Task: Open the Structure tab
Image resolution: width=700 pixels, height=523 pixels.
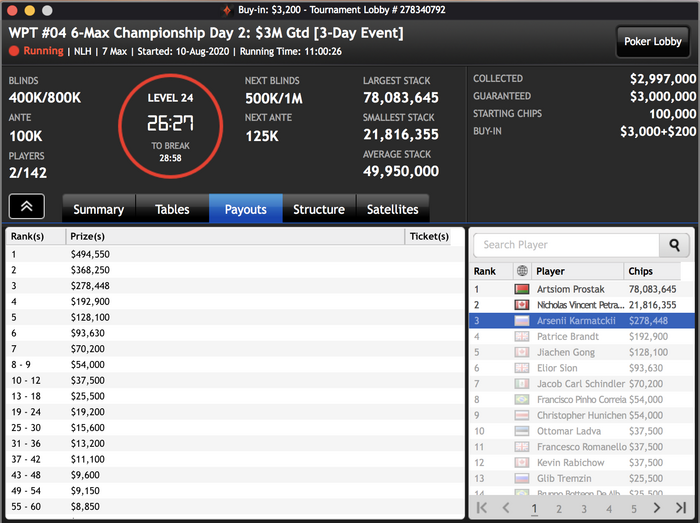Action: point(319,209)
